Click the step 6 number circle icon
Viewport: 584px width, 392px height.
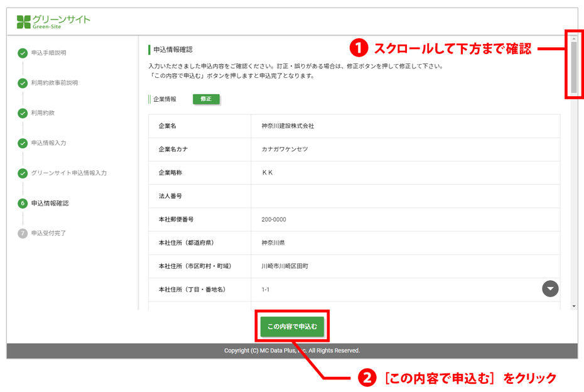click(x=23, y=204)
